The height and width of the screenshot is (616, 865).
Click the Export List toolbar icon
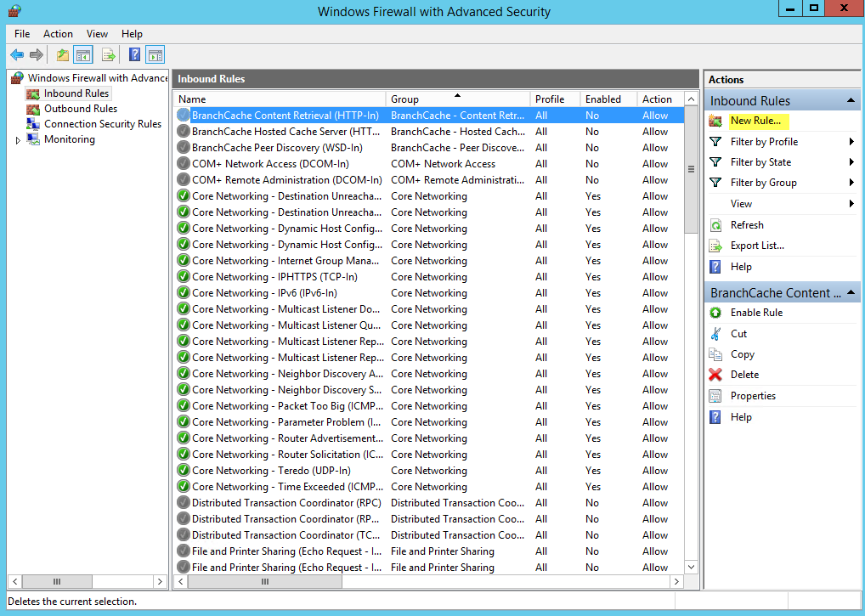click(109, 54)
